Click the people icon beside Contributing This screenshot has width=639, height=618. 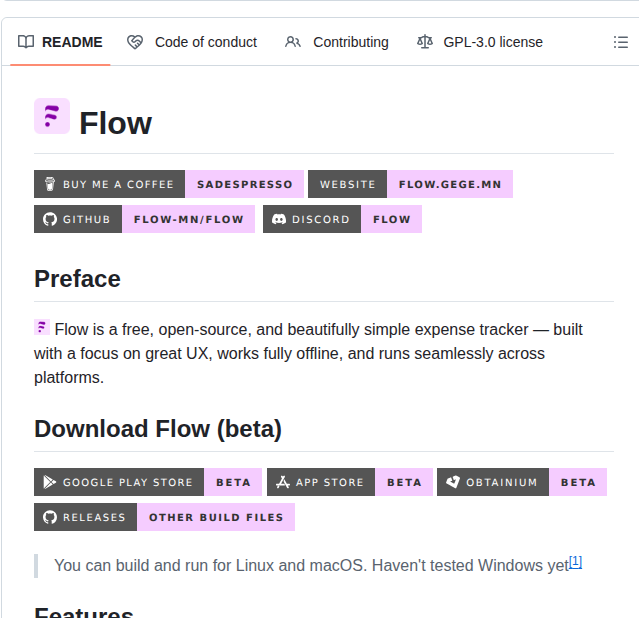[x=293, y=42]
